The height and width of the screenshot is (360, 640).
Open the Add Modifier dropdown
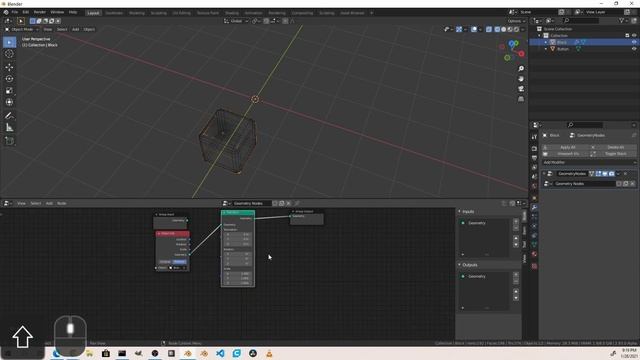[x=589, y=162]
